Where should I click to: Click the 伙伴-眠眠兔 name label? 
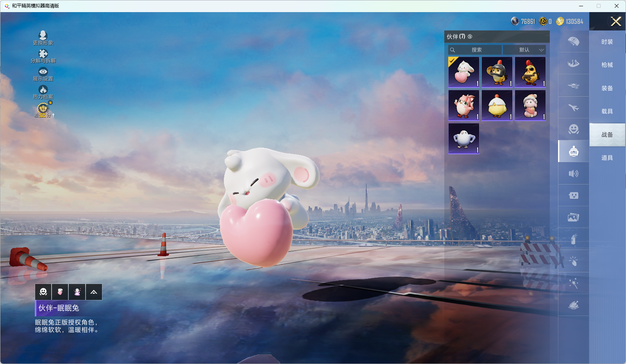pos(59,308)
